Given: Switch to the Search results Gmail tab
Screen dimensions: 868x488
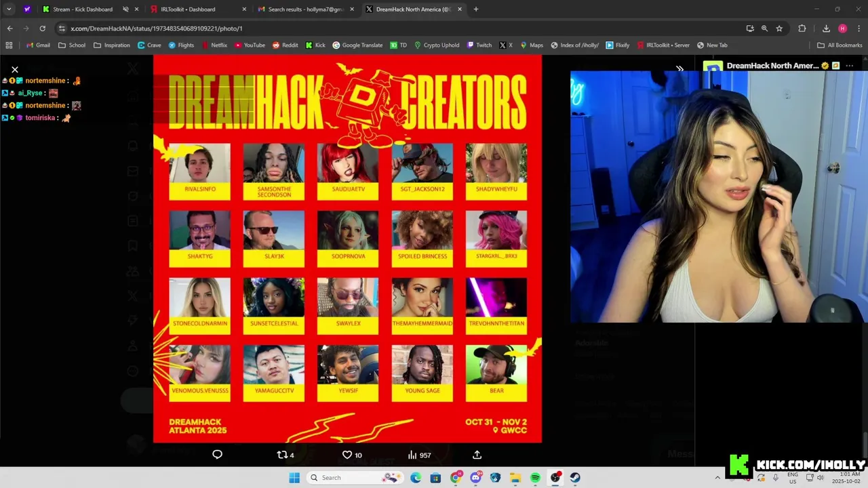Looking at the screenshot, I should point(305,9).
